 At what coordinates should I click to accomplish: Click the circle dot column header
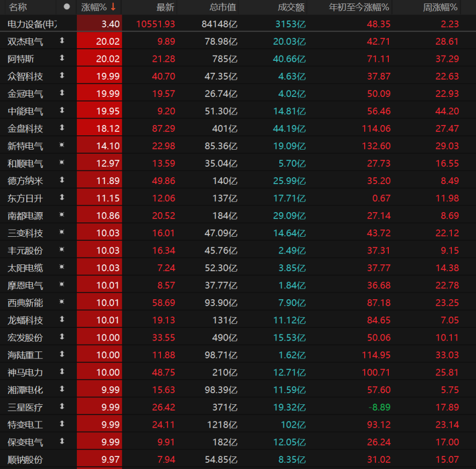(x=67, y=7)
